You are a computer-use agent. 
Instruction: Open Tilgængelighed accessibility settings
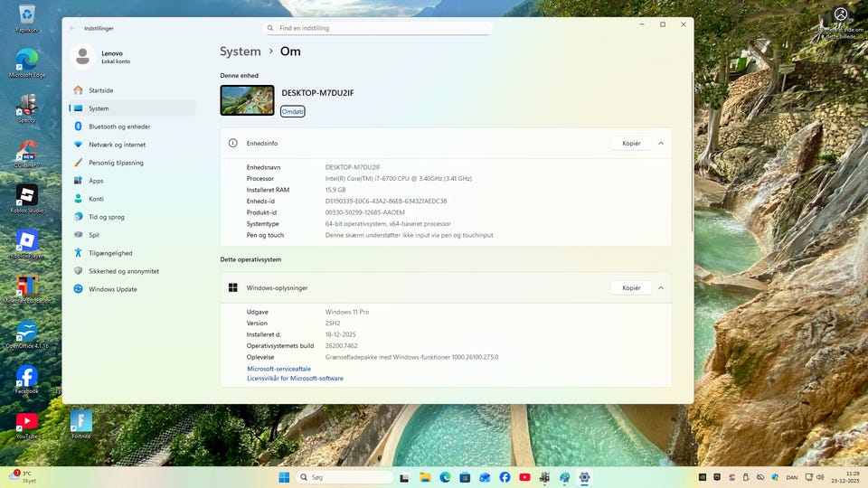tap(110, 253)
